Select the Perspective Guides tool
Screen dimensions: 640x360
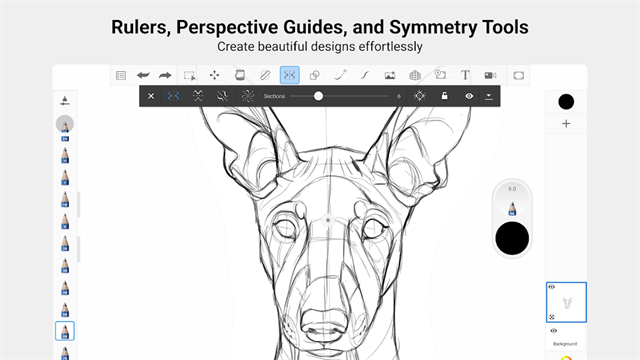415,75
